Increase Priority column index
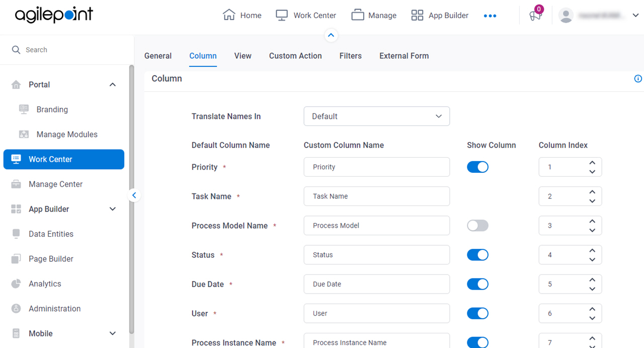This screenshot has width=644, height=348. coord(592,163)
